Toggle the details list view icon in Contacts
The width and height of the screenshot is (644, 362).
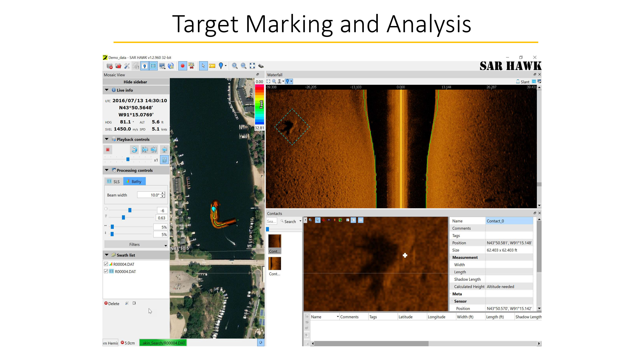353,220
